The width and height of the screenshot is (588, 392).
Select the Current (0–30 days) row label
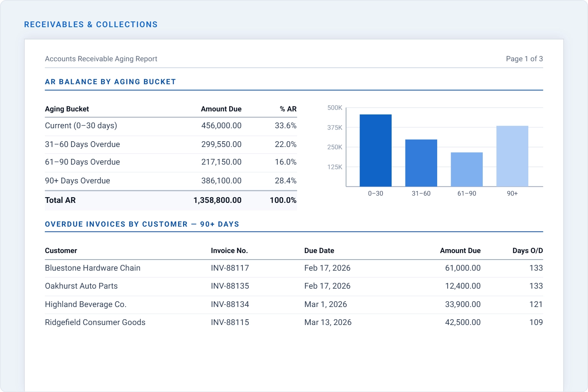[x=81, y=126]
